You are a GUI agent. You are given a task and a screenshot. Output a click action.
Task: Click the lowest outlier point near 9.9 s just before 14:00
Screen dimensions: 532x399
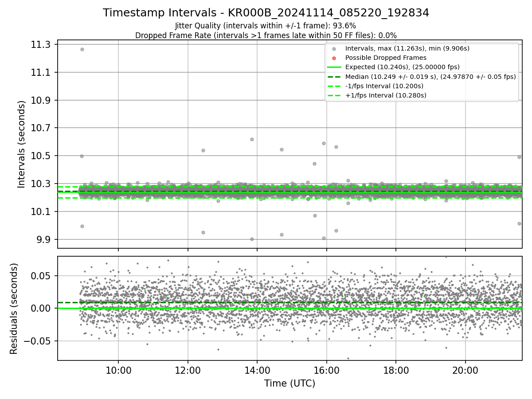252,239
